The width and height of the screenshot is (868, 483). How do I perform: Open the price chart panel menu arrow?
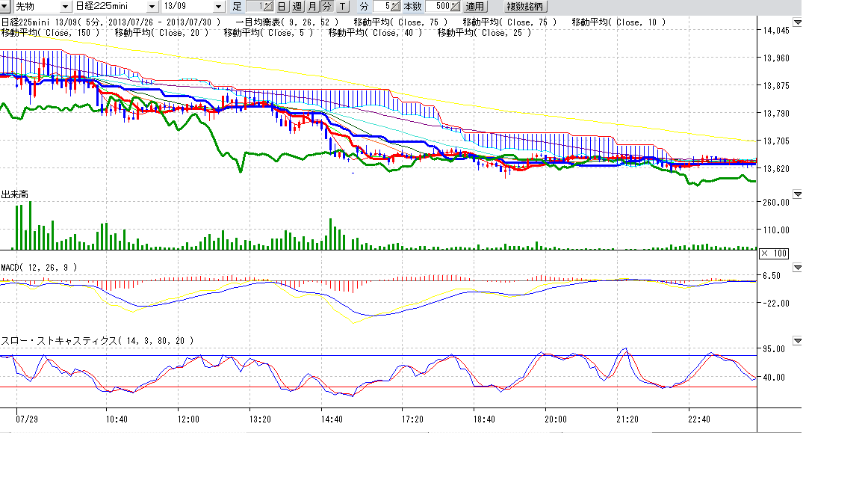[797, 22]
